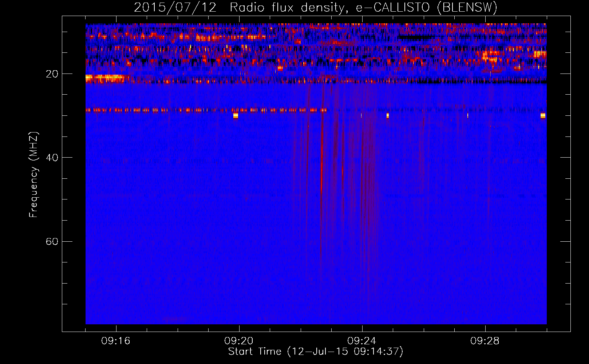Click the 40 MHz frequency tick label
This screenshot has height=364, width=589.
point(52,158)
